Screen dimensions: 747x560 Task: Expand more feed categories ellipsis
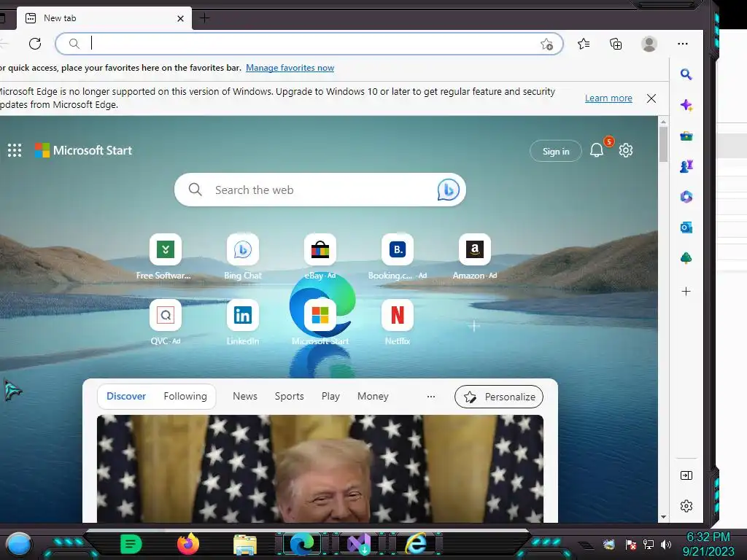pos(431,397)
